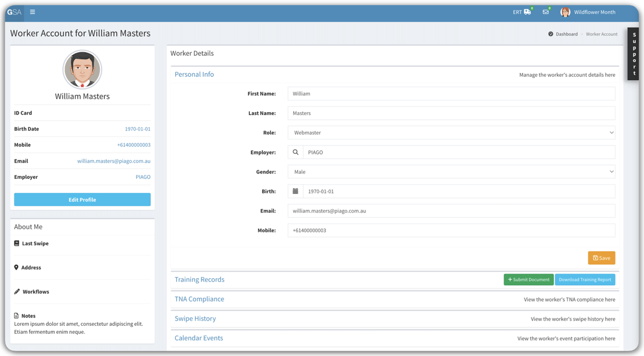The height and width of the screenshot is (356, 644).
Task: Open the hamburger navigation menu
Action: click(x=32, y=12)
